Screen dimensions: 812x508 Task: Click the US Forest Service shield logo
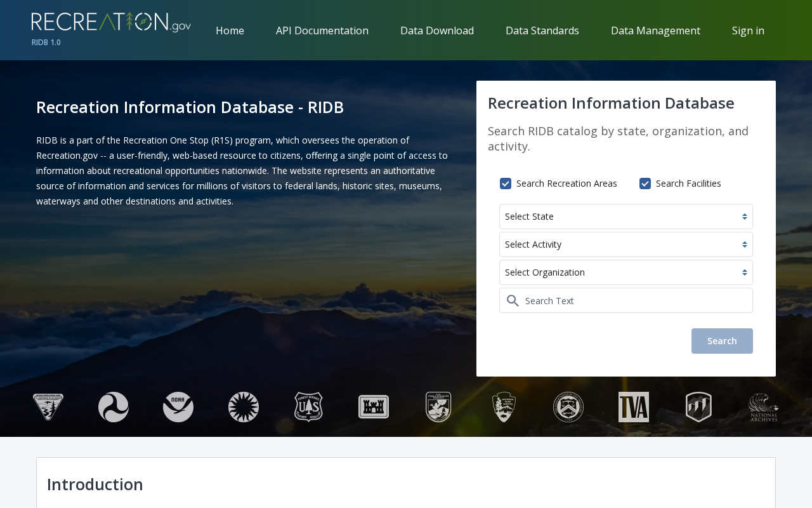tap(308, 407)
